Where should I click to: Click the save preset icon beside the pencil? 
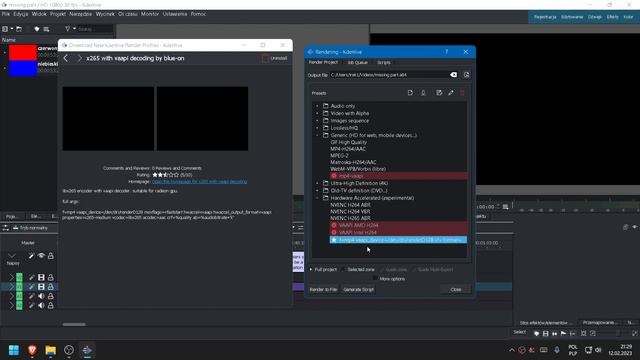(x=439, y=93)
